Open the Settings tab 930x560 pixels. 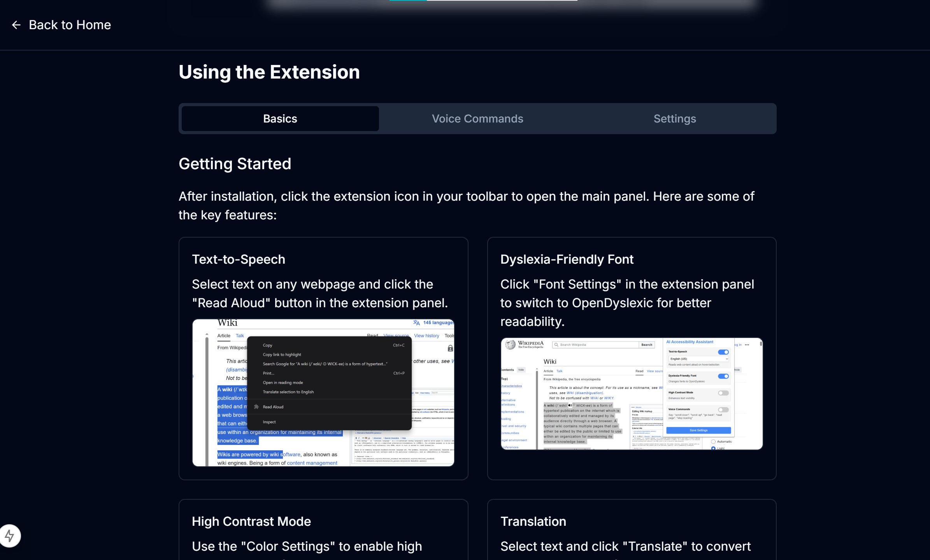pos(674,119)
